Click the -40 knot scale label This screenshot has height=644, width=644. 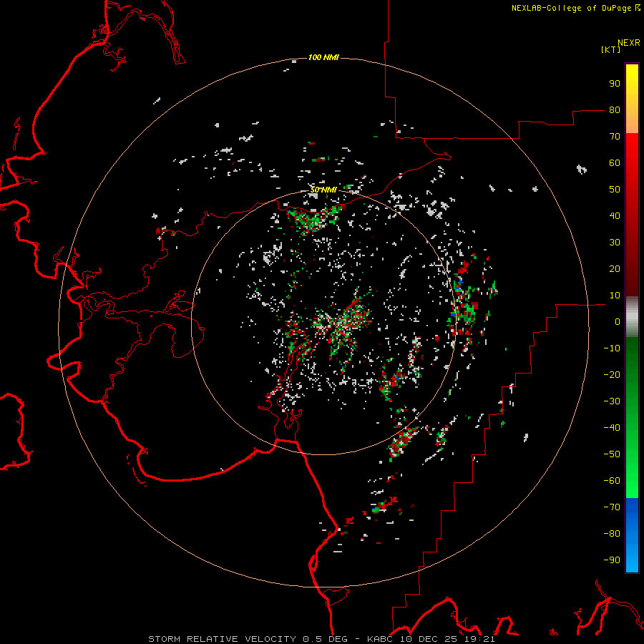[612, 428]
